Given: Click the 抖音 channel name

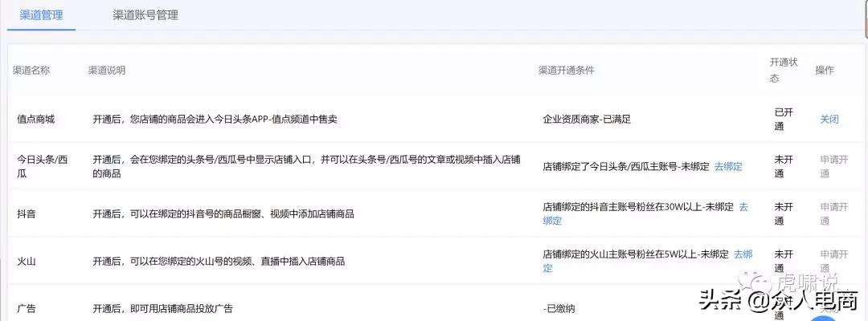Looking at the screenshot, I should pos(27,213).
